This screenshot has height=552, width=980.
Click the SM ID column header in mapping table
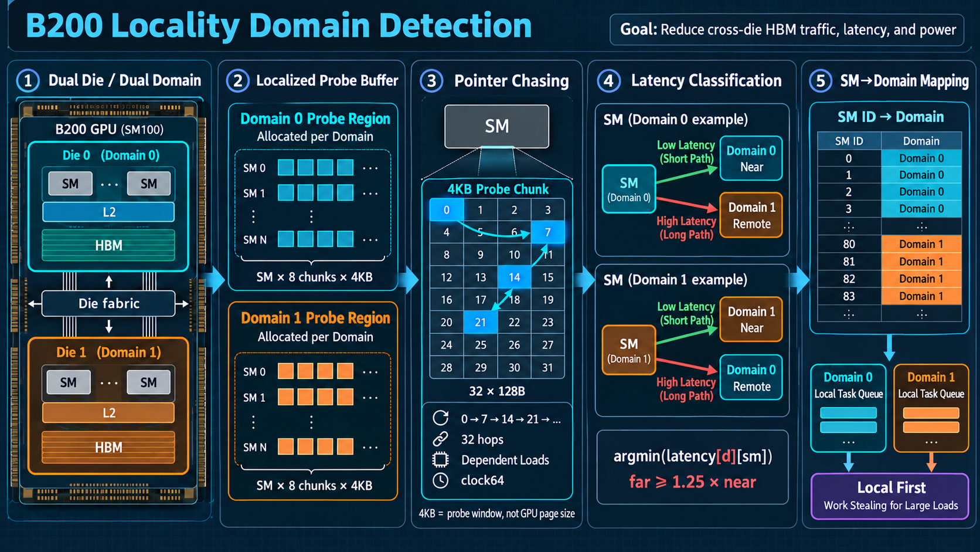click(x=849, y=141)
